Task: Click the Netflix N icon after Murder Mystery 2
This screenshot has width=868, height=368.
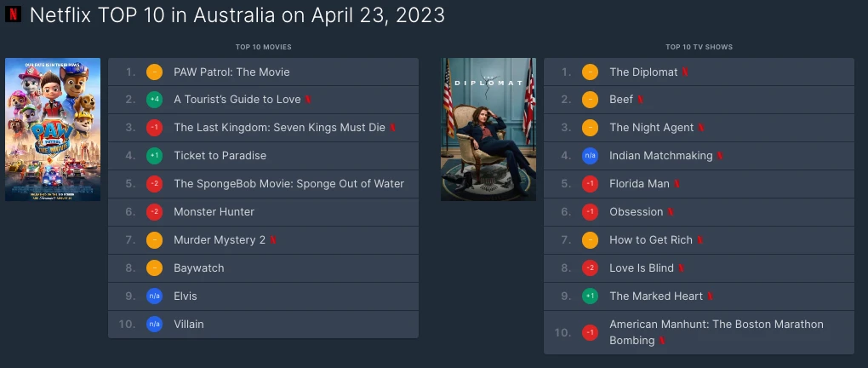Action: click(273, 240)
